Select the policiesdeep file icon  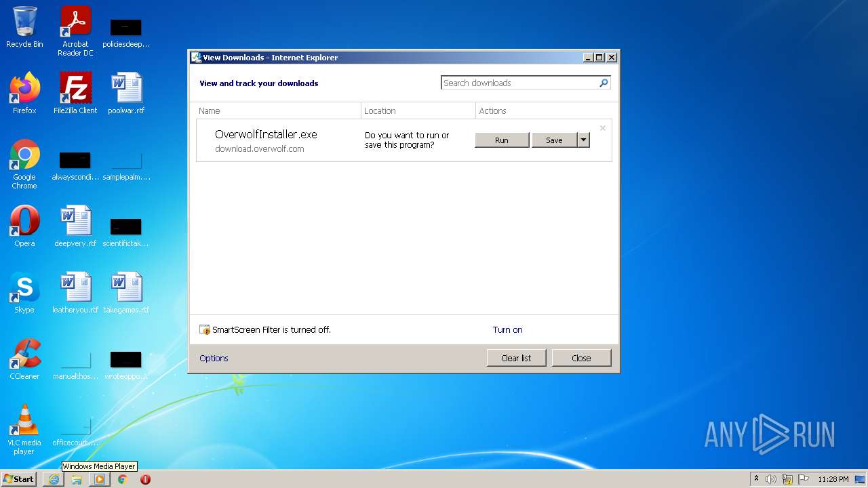tap(126, 34)
